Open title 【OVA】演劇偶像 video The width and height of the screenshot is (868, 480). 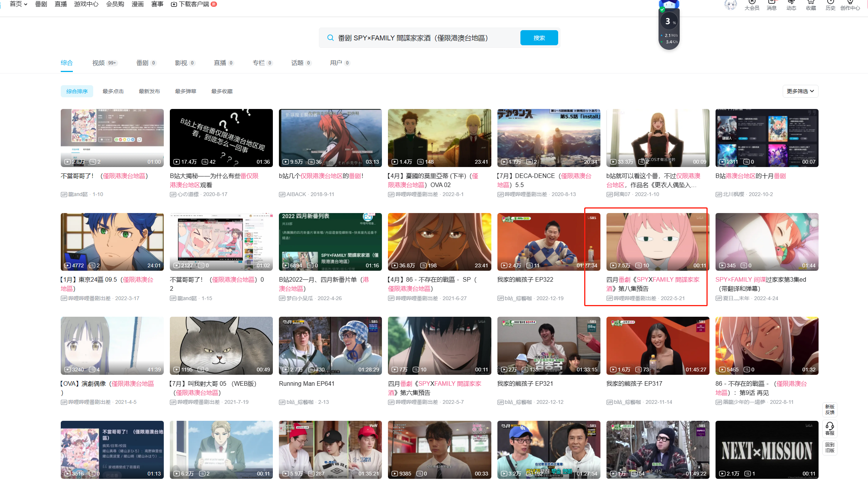tap(108, 388)
